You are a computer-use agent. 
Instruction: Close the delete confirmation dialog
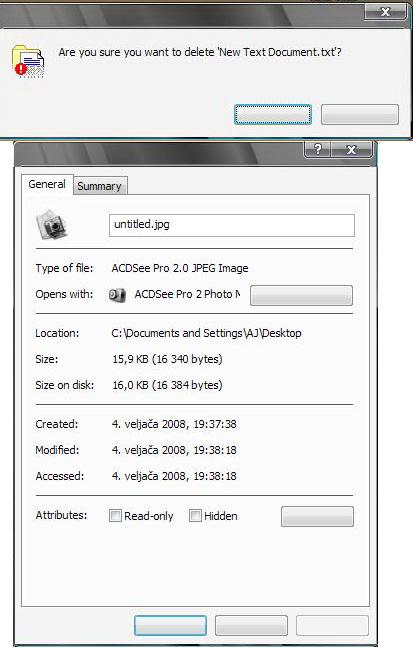click(385, 12)
